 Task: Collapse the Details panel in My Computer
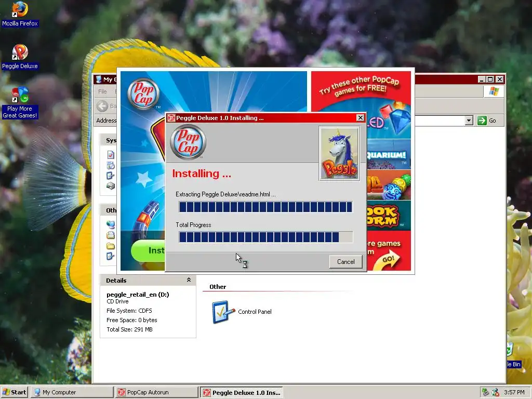(x=189, y=280)
